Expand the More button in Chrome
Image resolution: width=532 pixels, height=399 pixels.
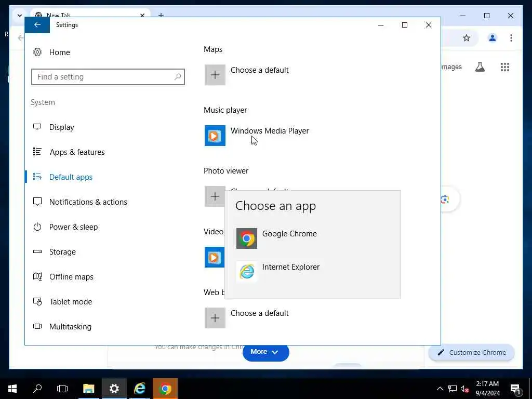click(x=265, y=352)
